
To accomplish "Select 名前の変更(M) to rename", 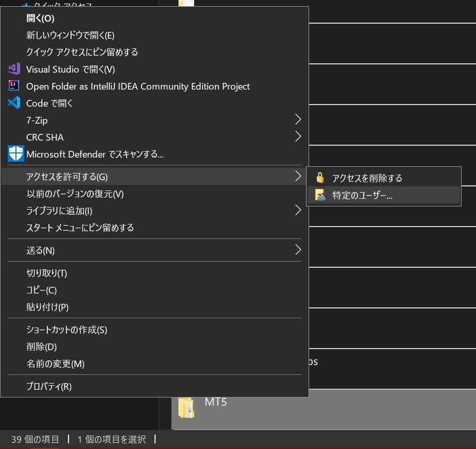I will pos(55,364).
